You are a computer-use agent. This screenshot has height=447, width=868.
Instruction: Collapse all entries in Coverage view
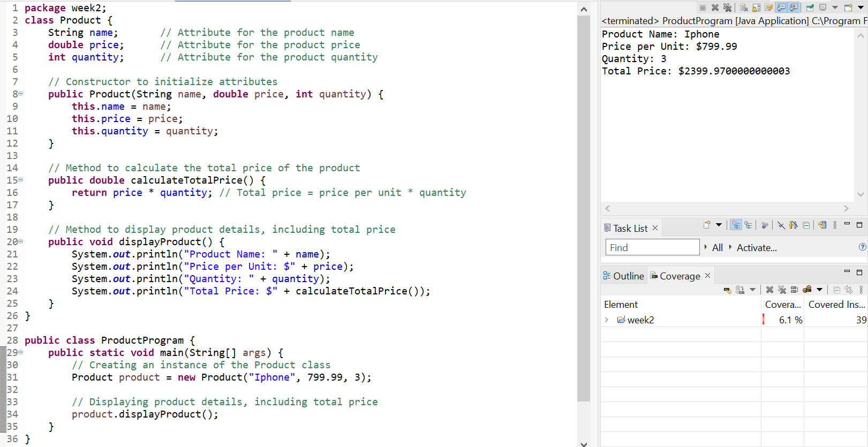tap(836, 290)
